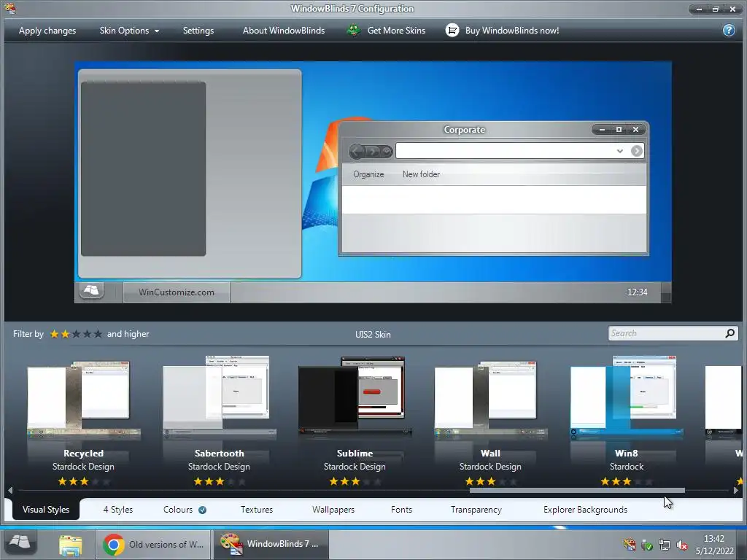747x560 pixels.
Task: Set filter to three stars
Action: [x=76, y=334]
